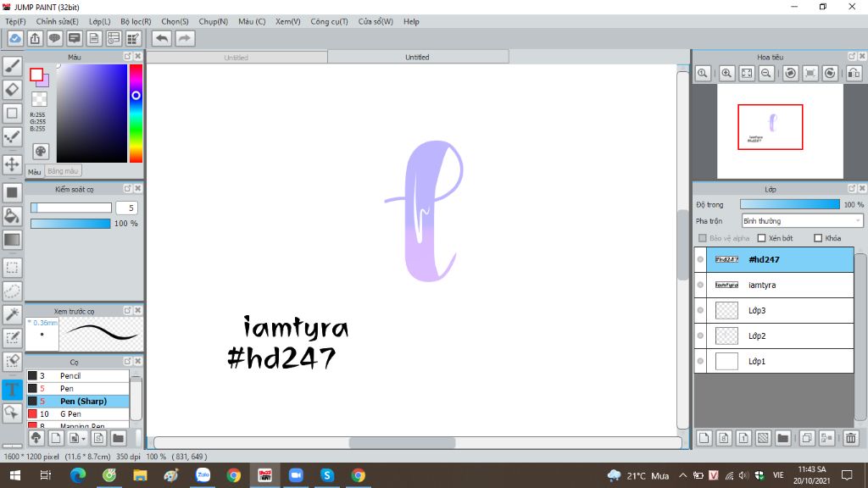
Task: Toggle visibility of #hd247 layer
Action: [x=700, y=259]
